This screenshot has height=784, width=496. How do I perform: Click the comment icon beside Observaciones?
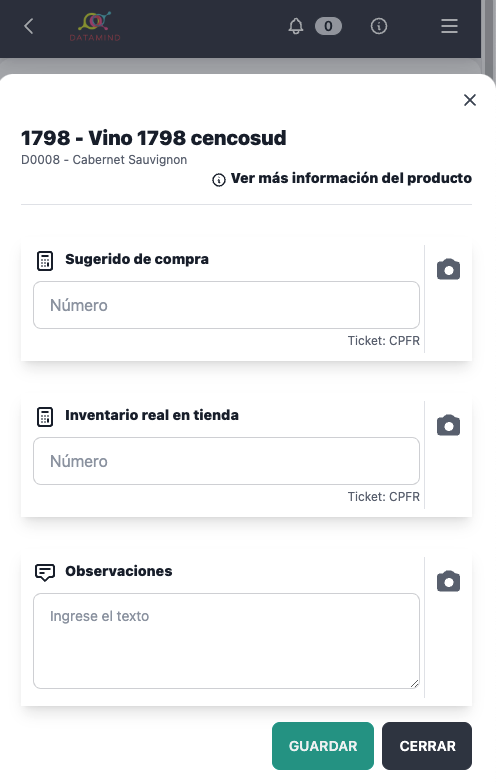point(45,572)
